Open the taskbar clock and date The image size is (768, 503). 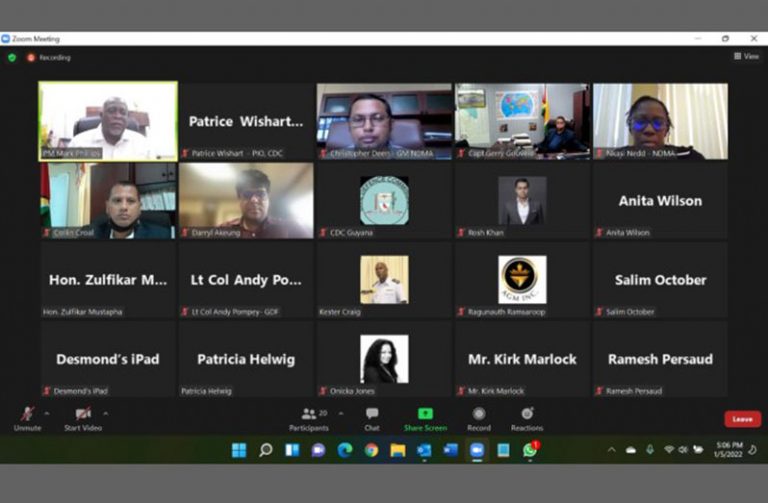728,450
